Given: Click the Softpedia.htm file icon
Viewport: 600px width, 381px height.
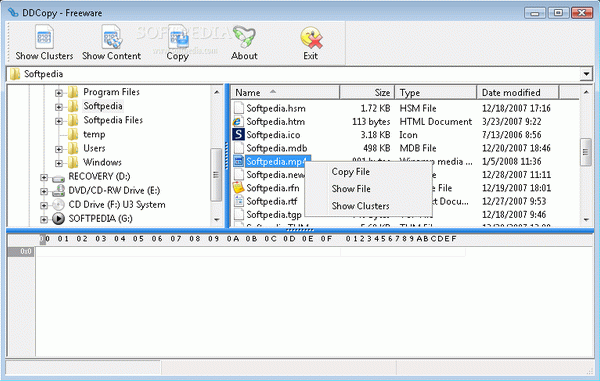Looking at the screenshot, I should coord(238,122).
